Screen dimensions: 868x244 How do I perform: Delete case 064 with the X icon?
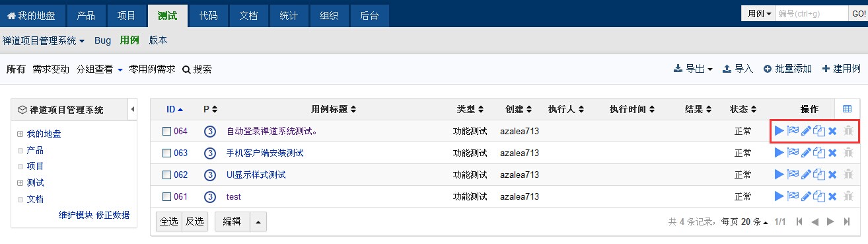[832, 131]
